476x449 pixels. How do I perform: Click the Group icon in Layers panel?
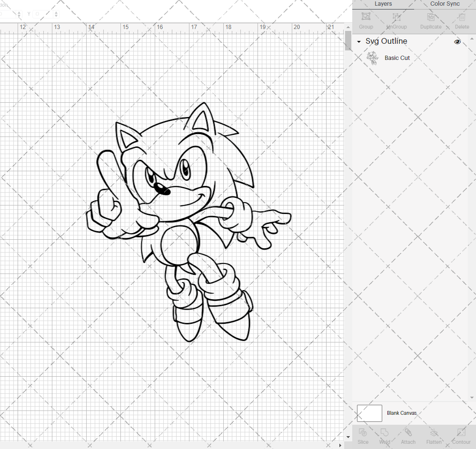366,17
